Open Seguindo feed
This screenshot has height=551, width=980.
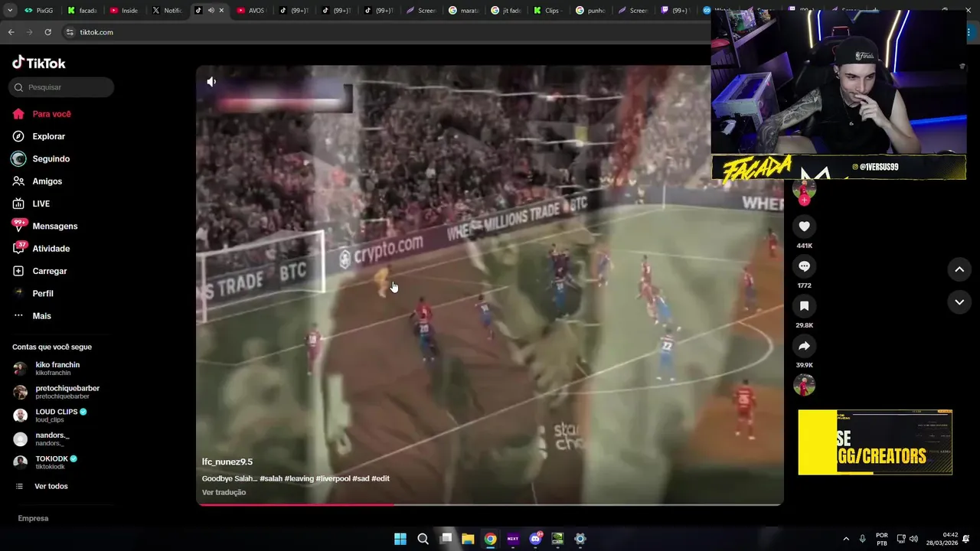pyautogui.click(x=41, y=158)
